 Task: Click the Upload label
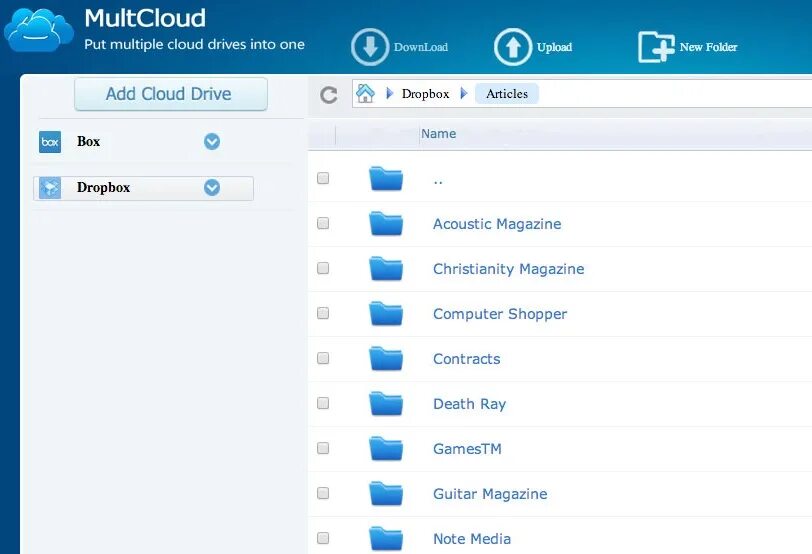click(x=555, y=47)
